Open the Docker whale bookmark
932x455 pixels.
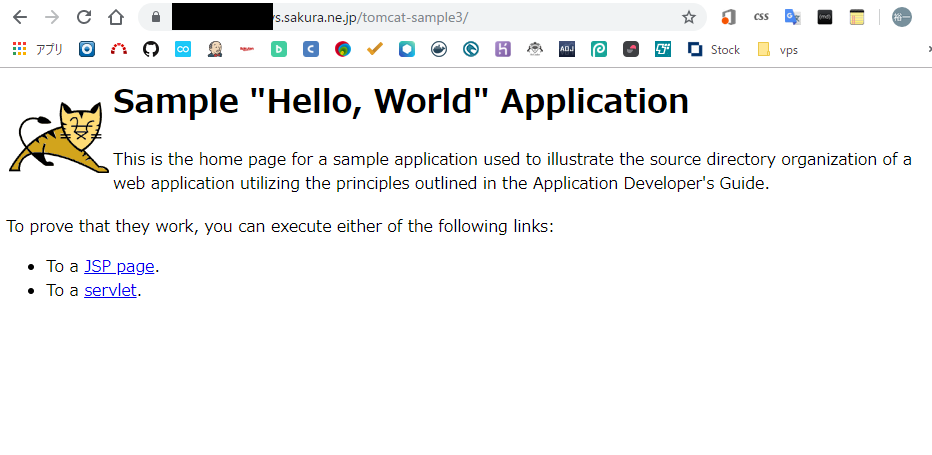(439, 49)
